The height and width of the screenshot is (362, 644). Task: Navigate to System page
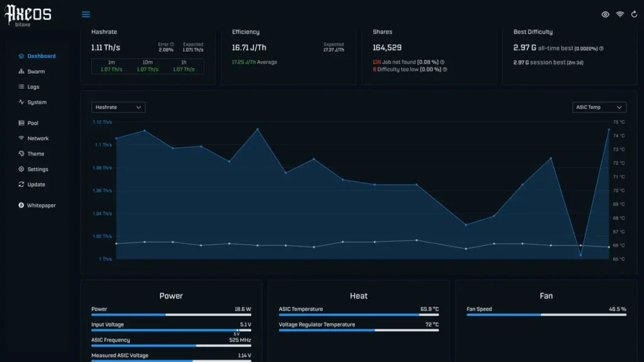tap(37, 102)
